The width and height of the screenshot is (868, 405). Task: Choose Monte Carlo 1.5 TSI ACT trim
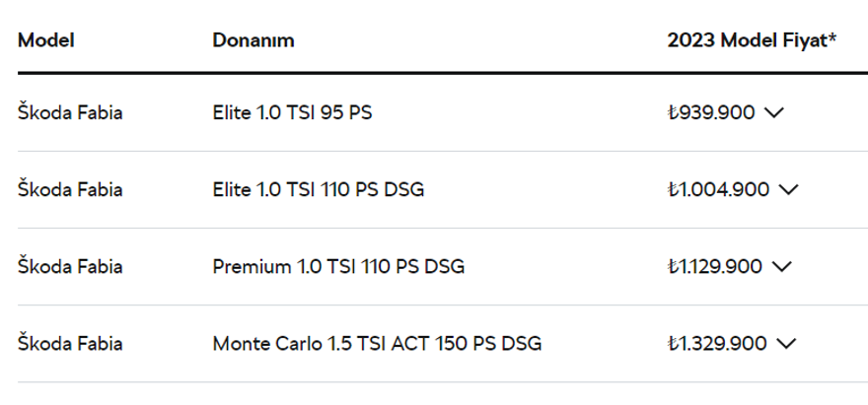click(377, 344)
